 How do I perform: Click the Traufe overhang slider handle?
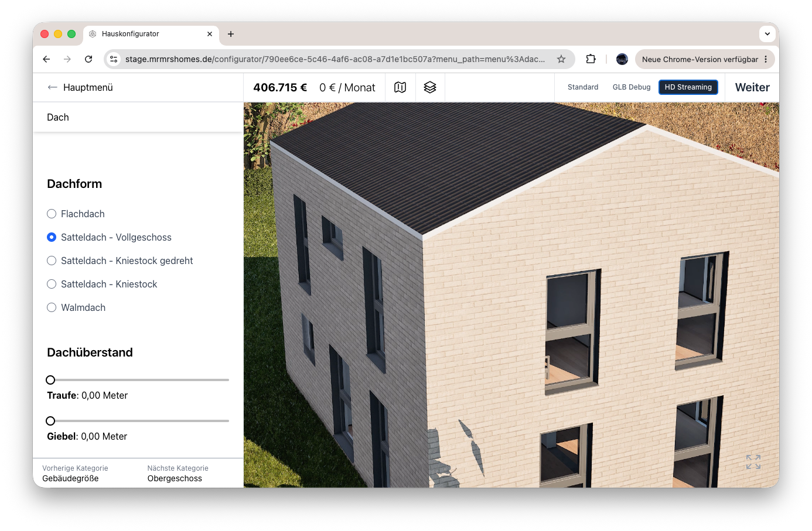coord(50,380)
